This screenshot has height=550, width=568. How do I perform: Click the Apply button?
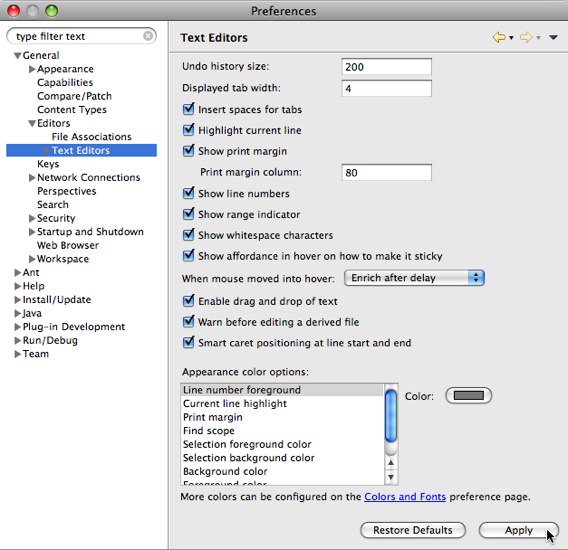click(x=518, y=530)
